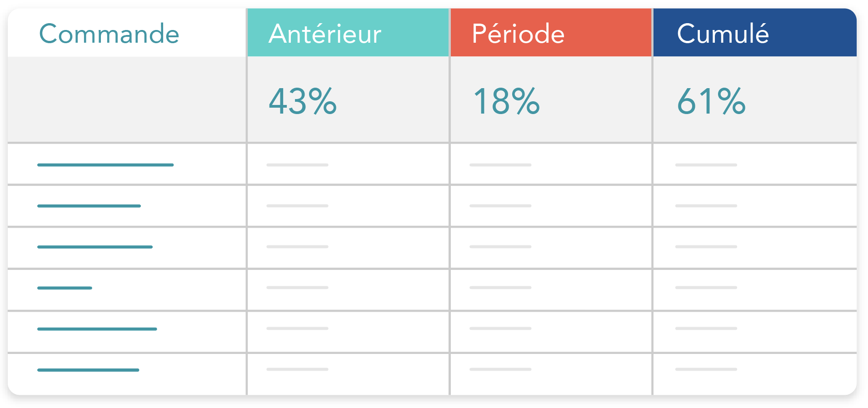
Task: Select the last Commande row line
Action: pyautogui.click(x=88, y=370)
